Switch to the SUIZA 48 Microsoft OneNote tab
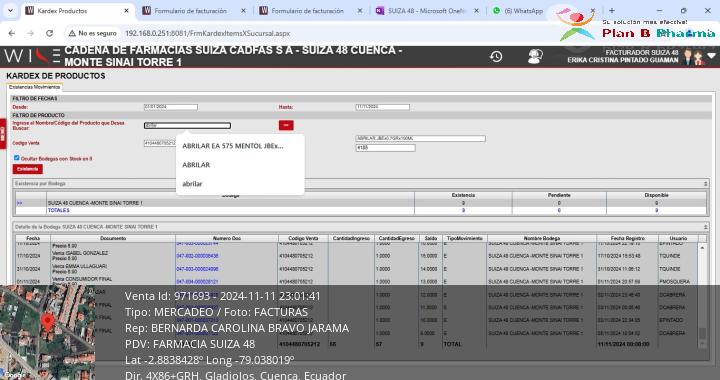 pyautogui.click(x=428, y=11)
